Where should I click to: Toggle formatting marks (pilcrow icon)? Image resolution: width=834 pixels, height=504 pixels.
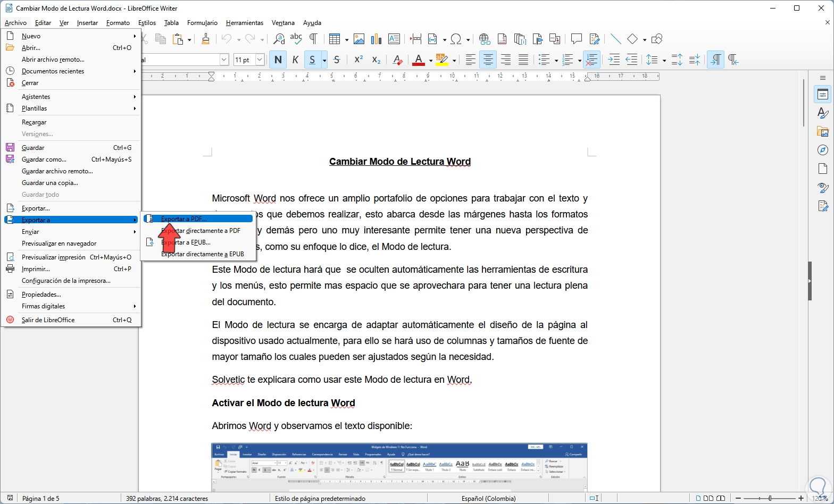[313, 39]
